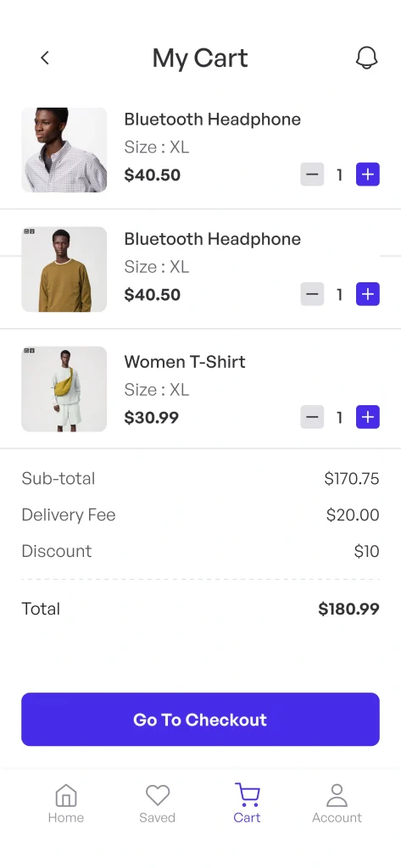Viewport: 401px width, 868px height.
Task: Add one more second Bluetooth Headphone
Action: click(368, 294)
